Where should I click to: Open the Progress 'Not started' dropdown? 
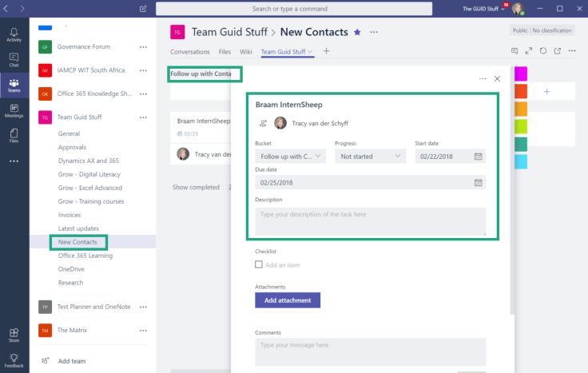[x=370, y=157]
